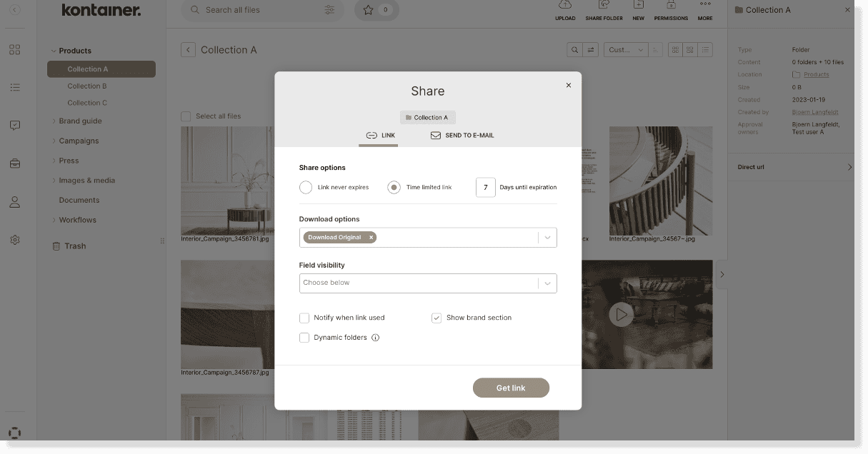This screenshot has width=868, height=454.
Task: Open the favorites star counter
Action: (376, 10)
